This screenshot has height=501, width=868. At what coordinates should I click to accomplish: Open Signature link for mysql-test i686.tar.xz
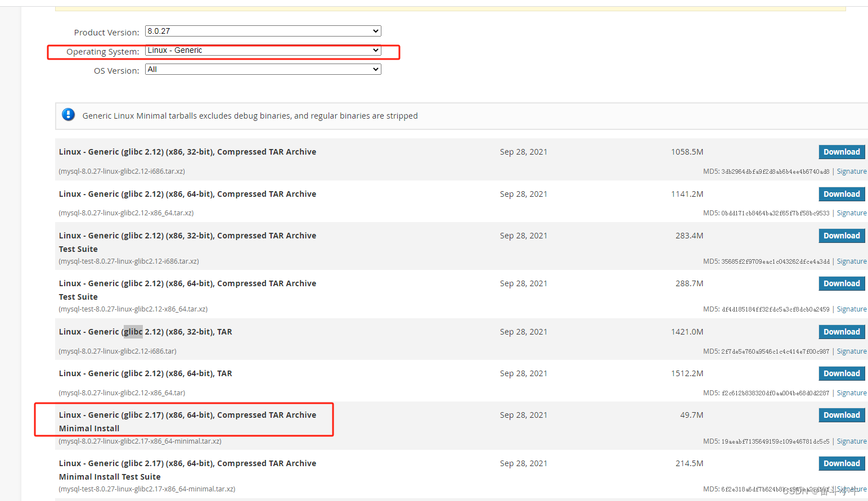pos(852,261)
